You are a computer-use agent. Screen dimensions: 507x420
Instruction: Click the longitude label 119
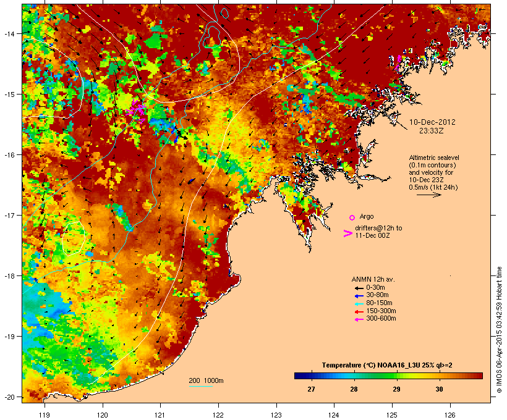click(45, 415)
